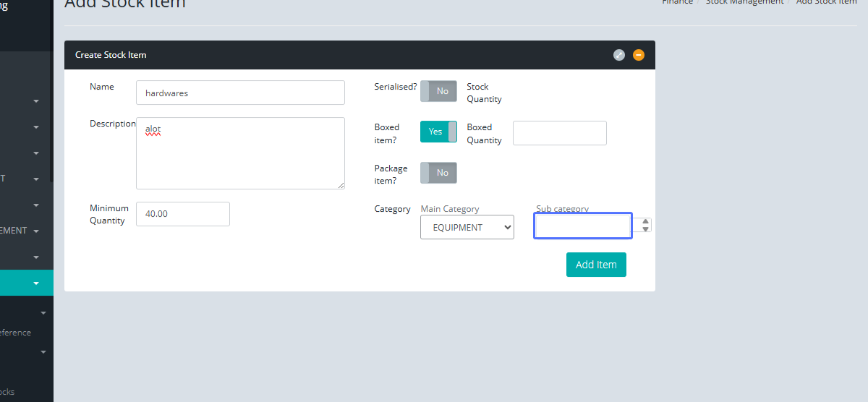The image size is (868, 402).
Task: Click the Name field containing 'hardwares'
Action: (x=240, y=93)
